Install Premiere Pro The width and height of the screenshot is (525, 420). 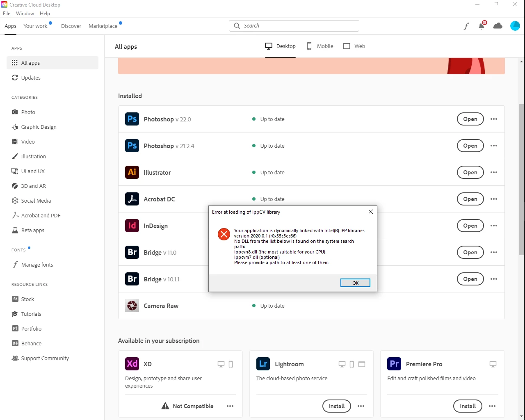tap(468, 406)
